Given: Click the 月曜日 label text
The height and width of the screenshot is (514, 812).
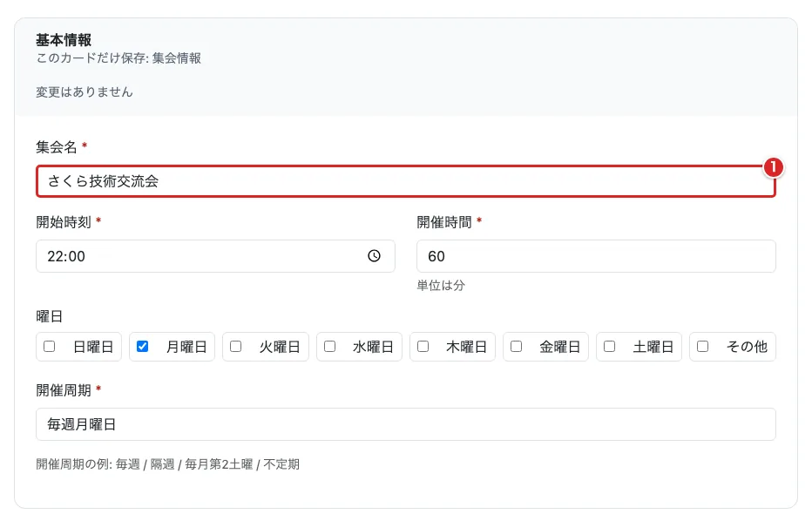Looking at the screenshot, I should (186, 347).
